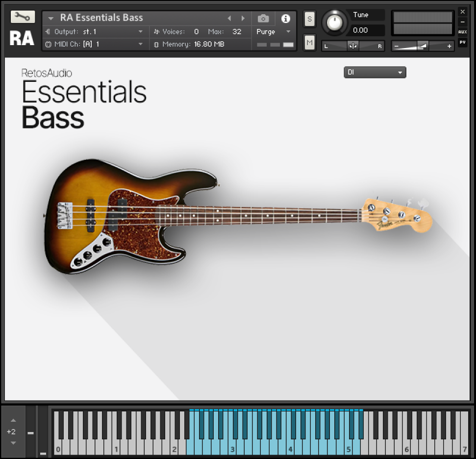Shift keyboard octave up arrow
This screenshot has width=476, height=459.
(13, 420)
